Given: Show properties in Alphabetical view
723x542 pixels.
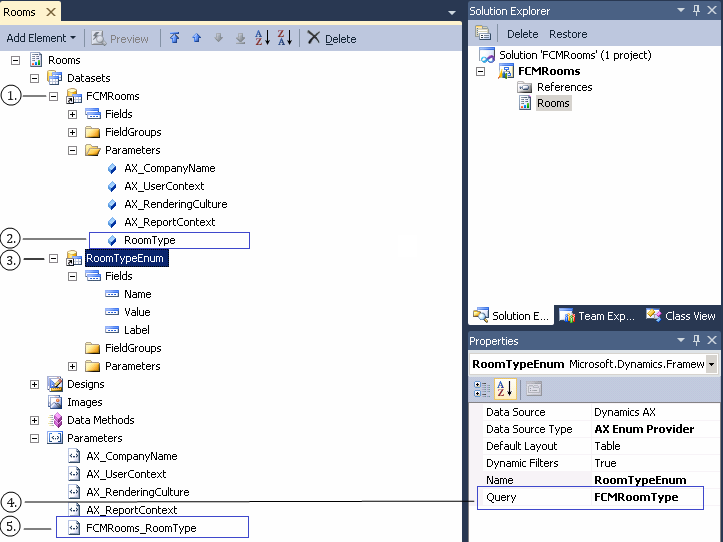Looking at the screenshot, I should (505, 389).
